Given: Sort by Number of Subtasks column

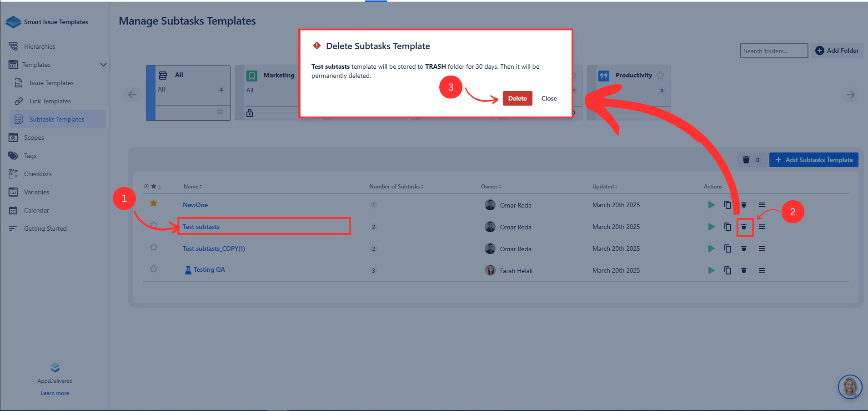Looking at the screenshot, I should (x=396, y=187).
